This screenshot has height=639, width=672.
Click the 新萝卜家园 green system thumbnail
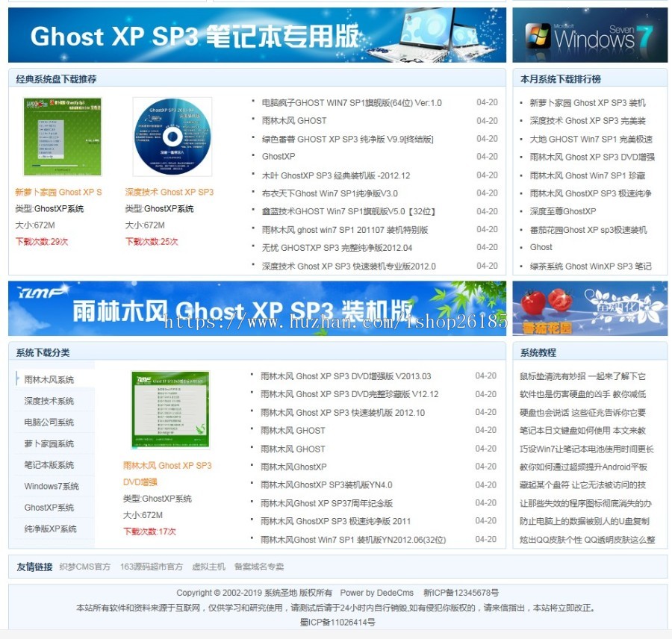(x=63, y=137)
